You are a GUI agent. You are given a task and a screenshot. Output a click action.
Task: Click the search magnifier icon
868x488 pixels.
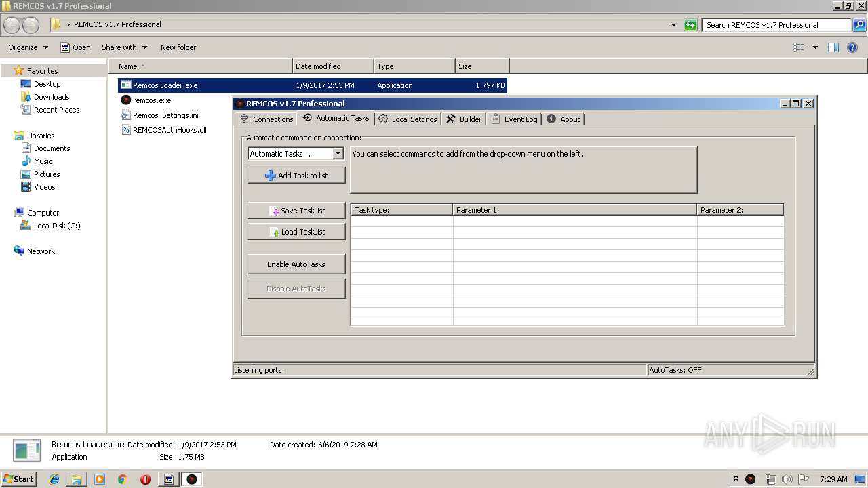[859, 25]
